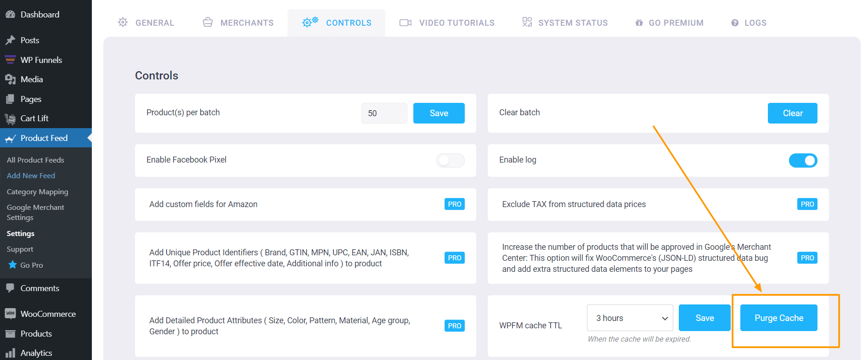Click the Cart Lift sidebar icon
The width and height of the screenshot is (868, 360).
coord(10,119)
